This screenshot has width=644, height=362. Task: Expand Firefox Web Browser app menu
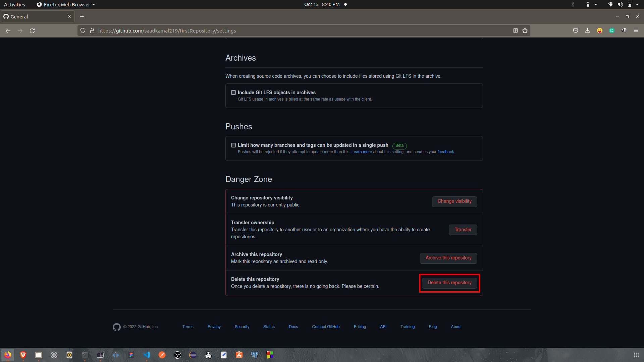pyautogui.click(x=66, y=4)
